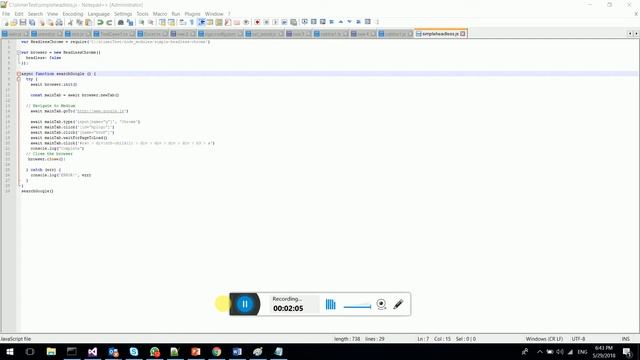This screenshot has height=360, width=640.
Task: Open the Window menu
Action: (214, 14)
